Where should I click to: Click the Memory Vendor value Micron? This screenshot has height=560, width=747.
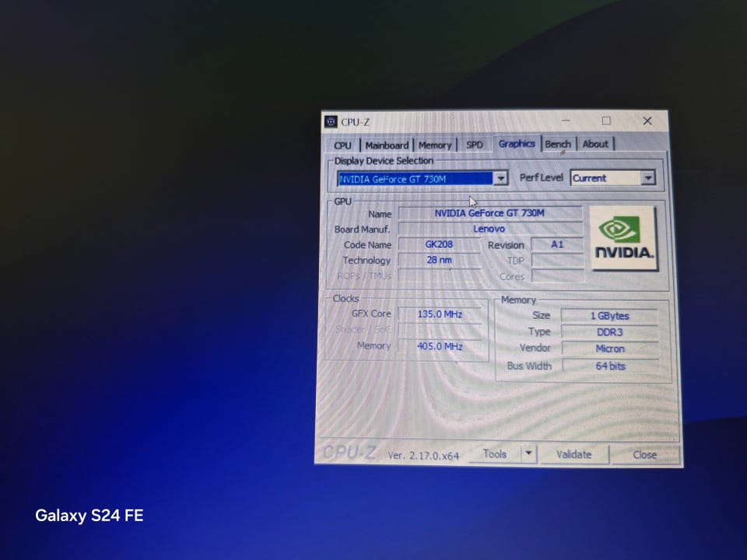[x=610, y=348]
